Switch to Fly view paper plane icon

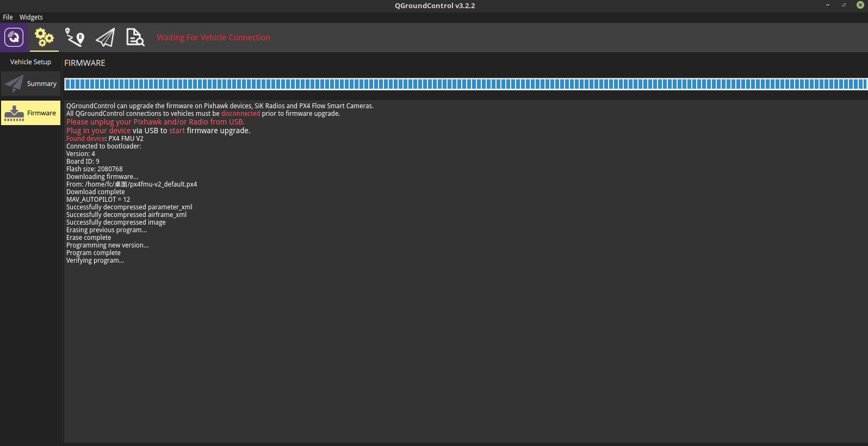point(105,38)
